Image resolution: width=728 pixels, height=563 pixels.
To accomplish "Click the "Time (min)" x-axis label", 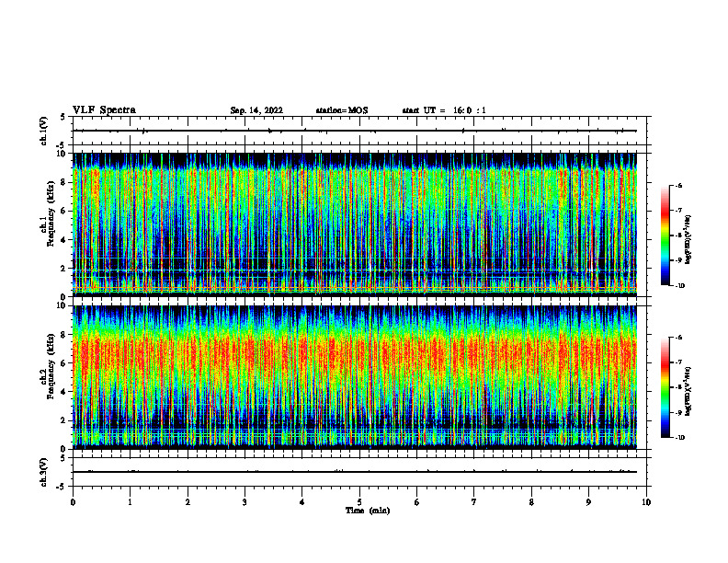I will click(368, 511).
